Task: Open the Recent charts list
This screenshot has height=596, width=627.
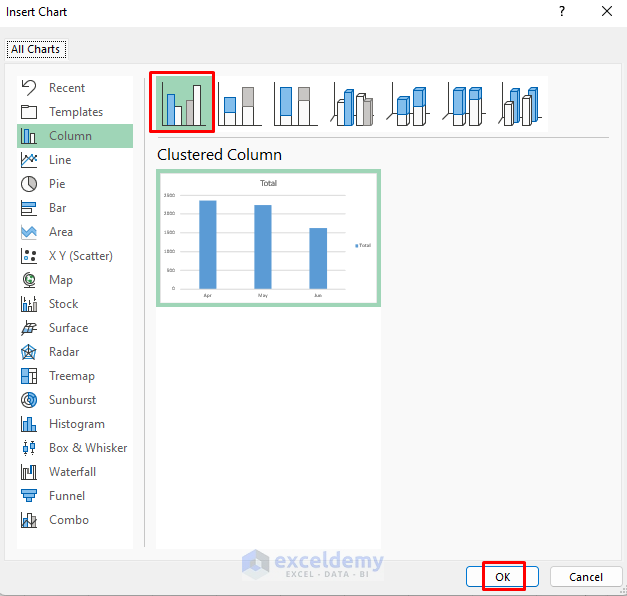Action: pyautogui.click(x=67, y=88)
